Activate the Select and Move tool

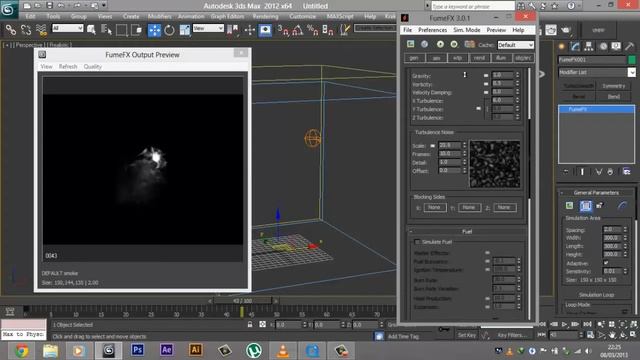pyautogui.click(x=154, y=30)
